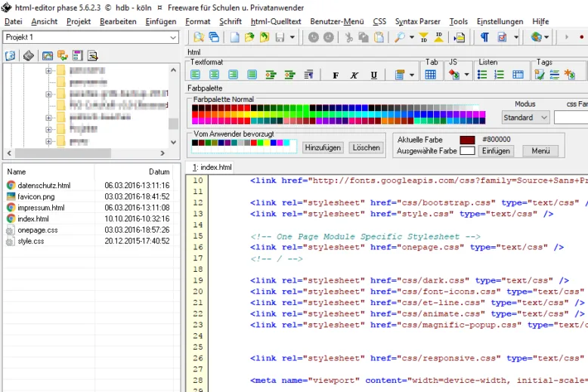Click the folder tree horizontal scrollbar right arrow
The image size is (588, 392).
162,153
